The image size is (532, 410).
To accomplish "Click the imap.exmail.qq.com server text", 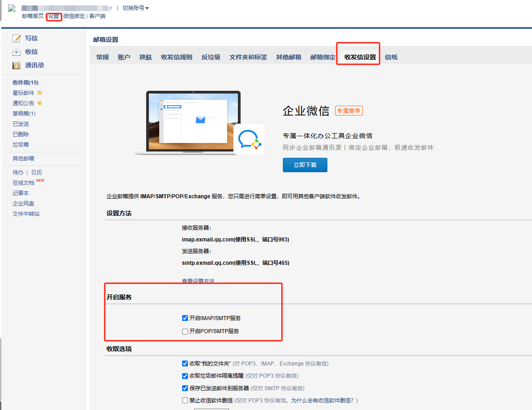I will point(235,240).
